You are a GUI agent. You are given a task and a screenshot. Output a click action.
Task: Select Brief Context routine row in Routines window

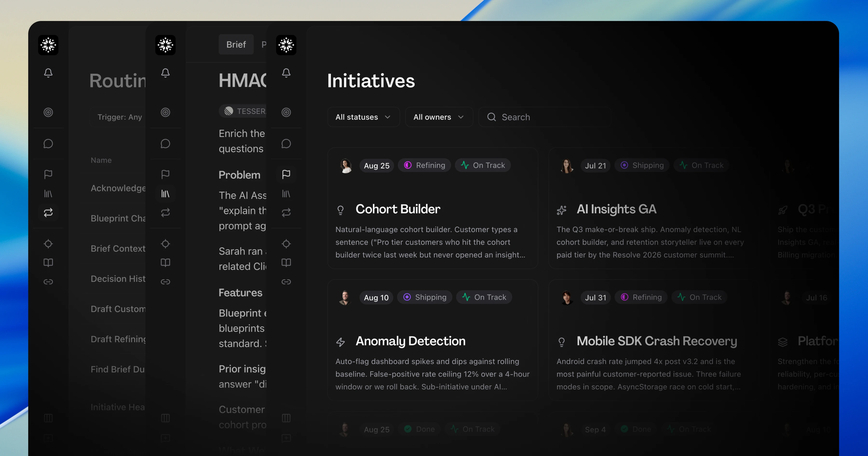[118, 248]
